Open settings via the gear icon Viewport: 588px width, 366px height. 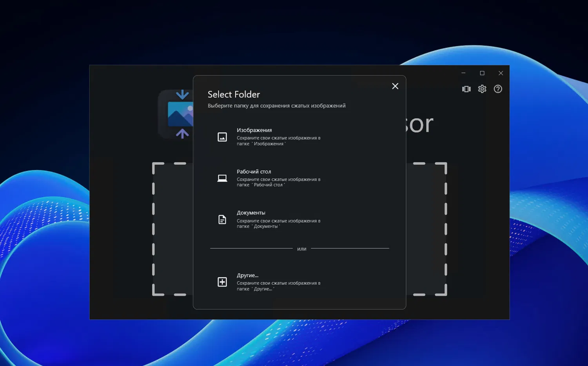click(482, 89)
